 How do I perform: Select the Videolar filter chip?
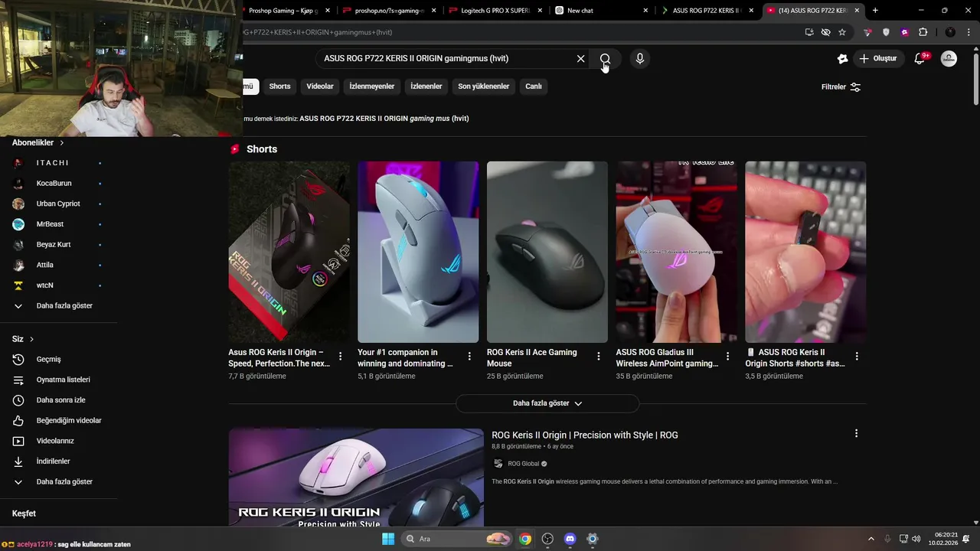pyautogui.click(x=320, y=86)
